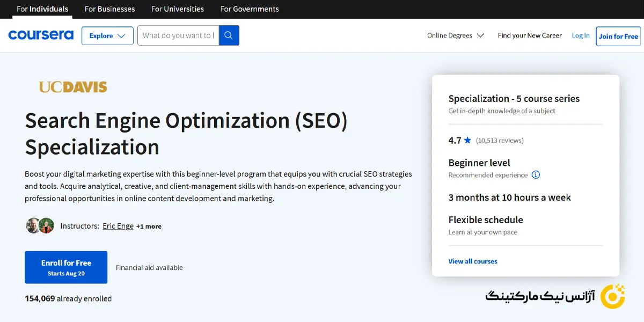The height and width of the screenshot is (322, 644).
Task: Click the orange agency logo watermark
Action: tap(612, 296)
